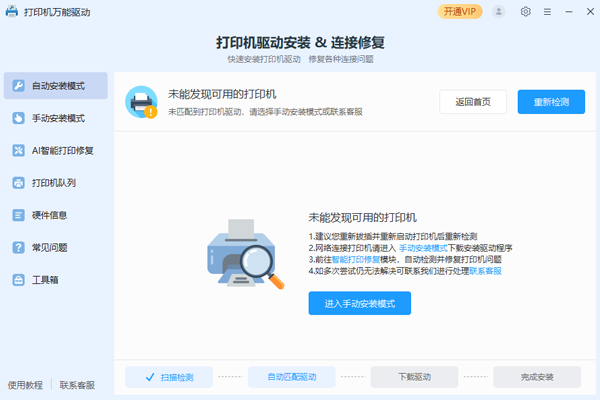The width and height of the screenshot is (600, 400).
Task: Click the 返回首页 button
Action: point(473,102)
